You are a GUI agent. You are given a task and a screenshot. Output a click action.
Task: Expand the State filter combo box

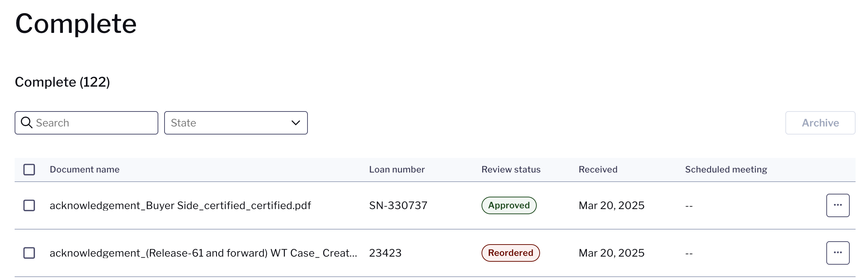(236, 123)
